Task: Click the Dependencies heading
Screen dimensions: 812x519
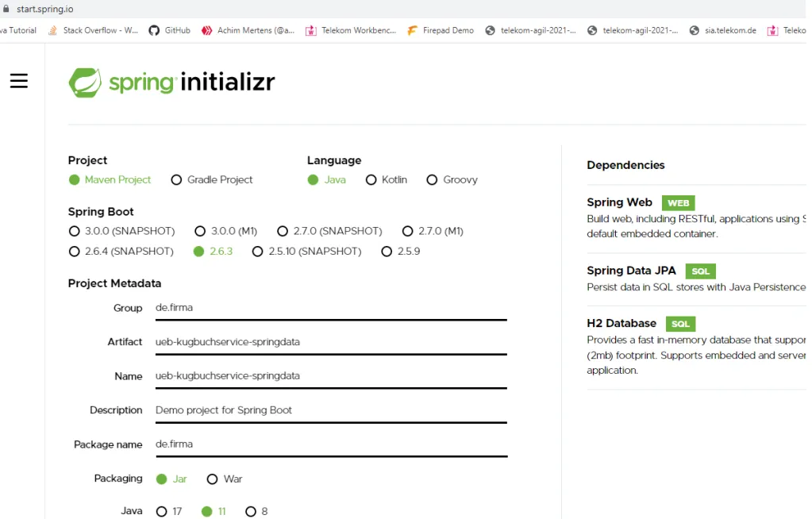Action: [x=625, y=165]
